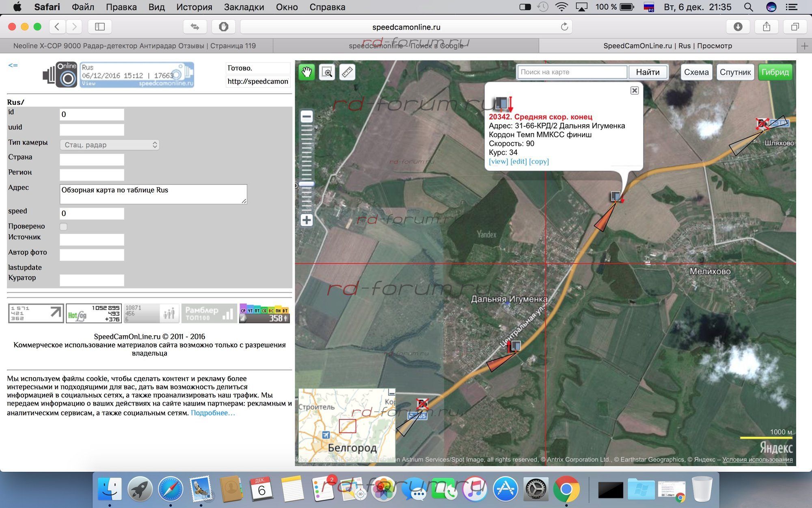Click the SpeedCamOnline camera logo

click(60, 74)
